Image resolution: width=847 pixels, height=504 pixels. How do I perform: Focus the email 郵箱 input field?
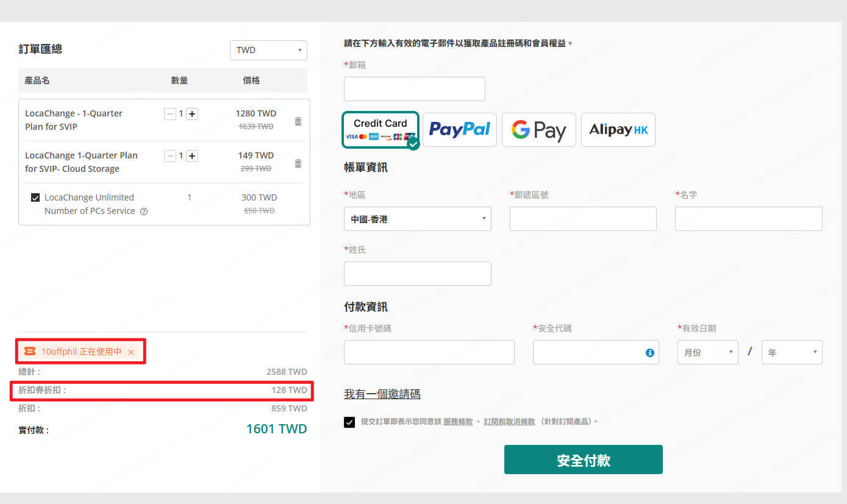(x=415, y=89)
